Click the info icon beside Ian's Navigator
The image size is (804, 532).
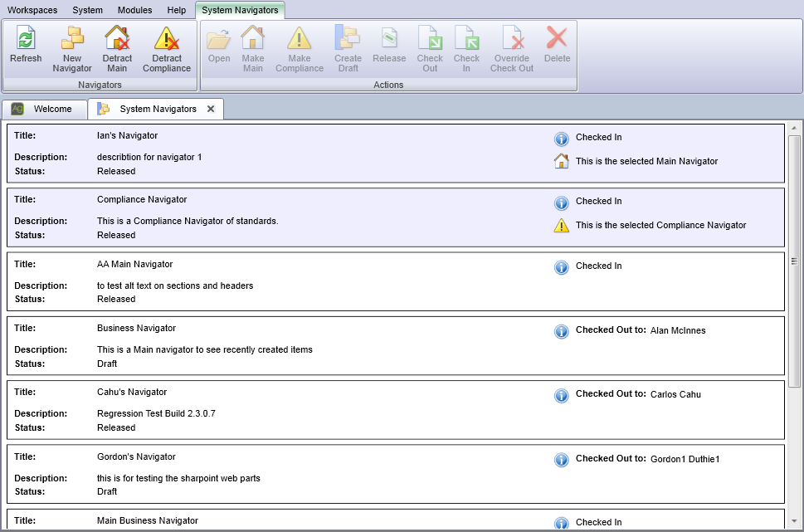pyautogui.click(x=562, y=139)
